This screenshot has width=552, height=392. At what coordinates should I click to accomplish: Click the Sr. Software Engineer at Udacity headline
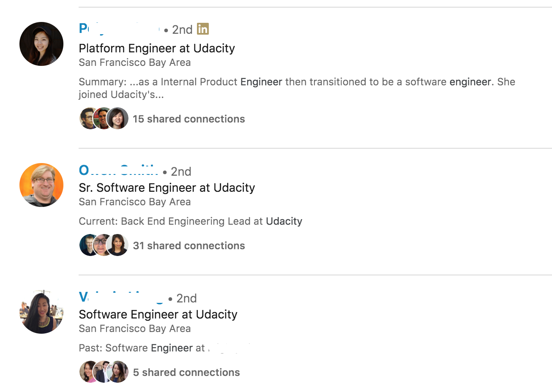click(x=167, y=188)
